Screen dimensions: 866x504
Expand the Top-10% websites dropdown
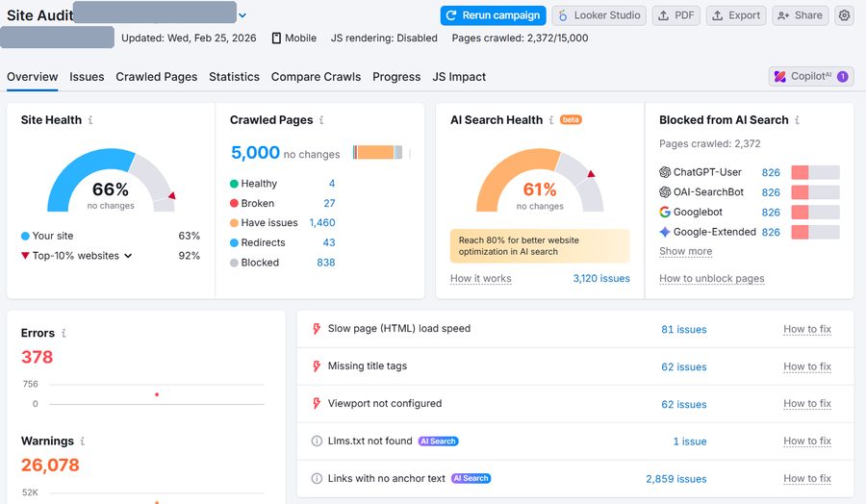pyautogui.click(x=128, y=256)
